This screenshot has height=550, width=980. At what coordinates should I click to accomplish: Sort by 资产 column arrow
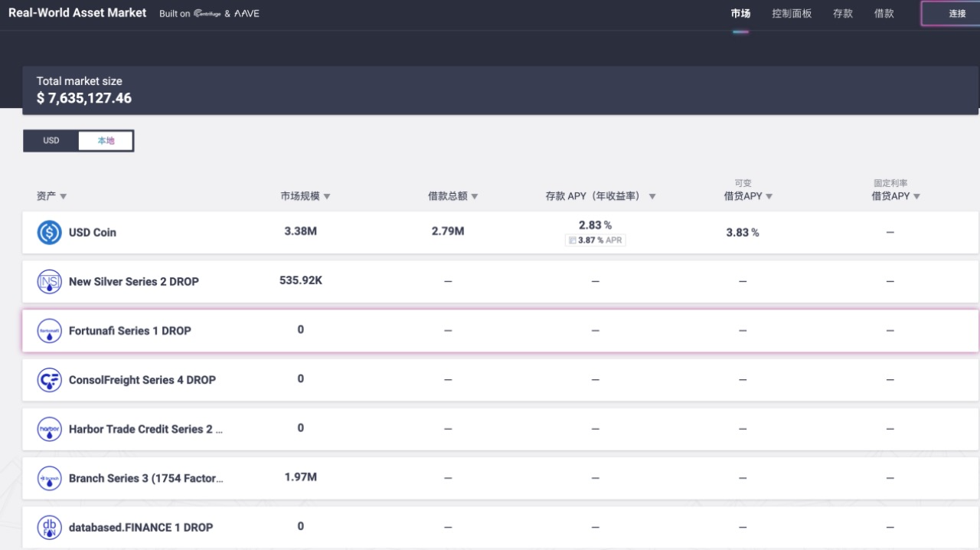(63, 197)
